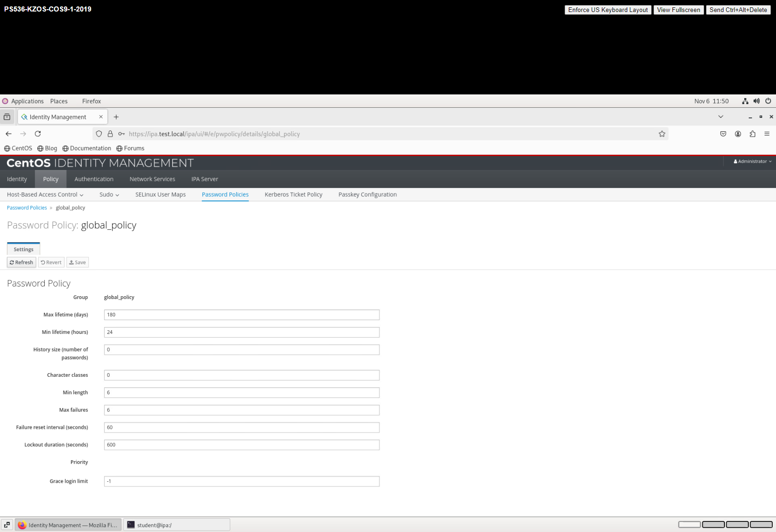Open SELinux User Maps submenu item

(160, 195)
